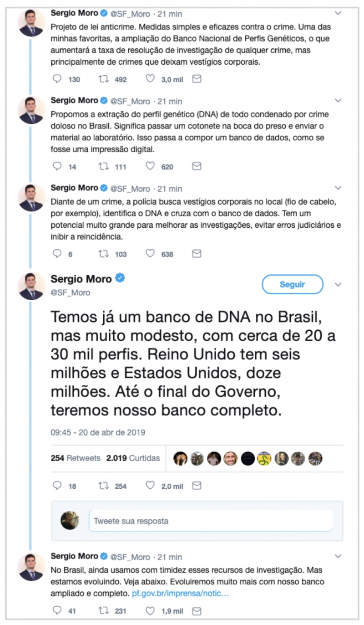Image resolution: width=364 pixels, height=625 pixels.
Task: Open the pf.gov.br/imprensa link
Action: click(180, 594)
